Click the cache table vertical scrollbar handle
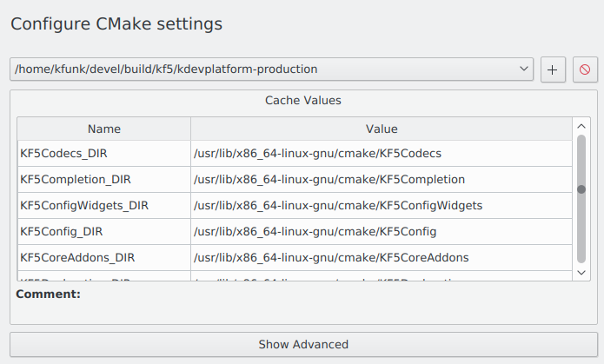Image resolution: width=604 pixels, height=364 pixels. pyautogui.click(x=581, y=198)
